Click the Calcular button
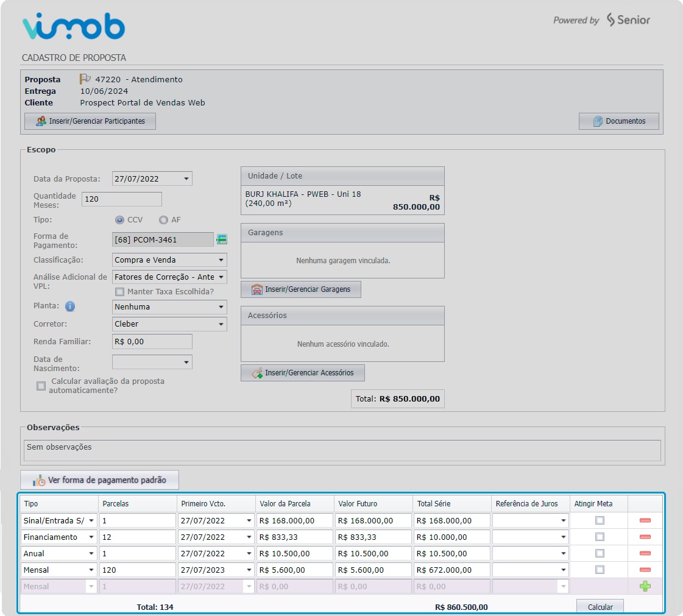 (600, 607)
